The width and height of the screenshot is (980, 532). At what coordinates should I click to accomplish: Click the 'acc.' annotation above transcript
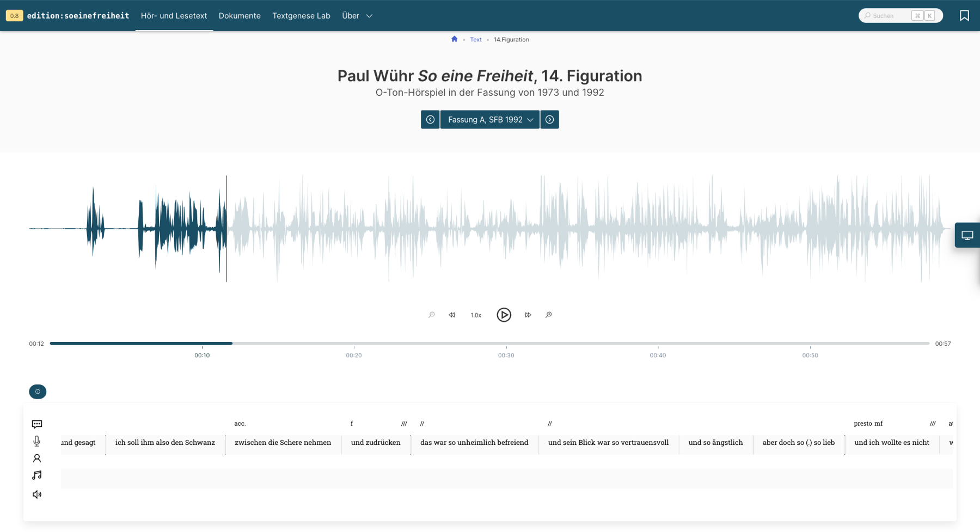tap(240, 424)
